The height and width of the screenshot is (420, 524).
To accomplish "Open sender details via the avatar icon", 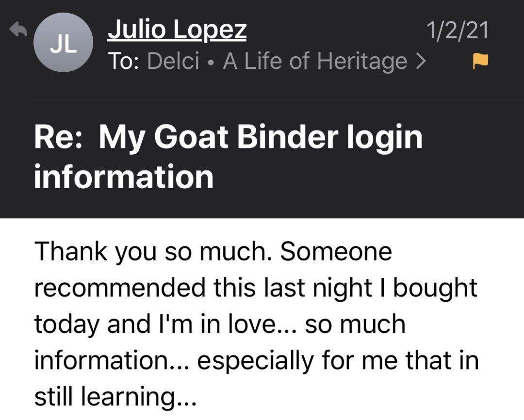I will pyautogui.click(x=63, y=43).
